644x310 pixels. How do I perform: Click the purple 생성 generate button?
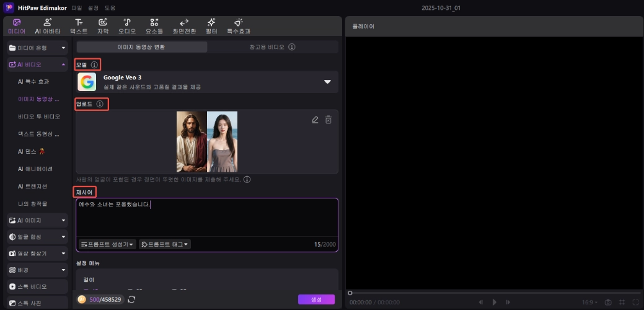coord(316,299)
